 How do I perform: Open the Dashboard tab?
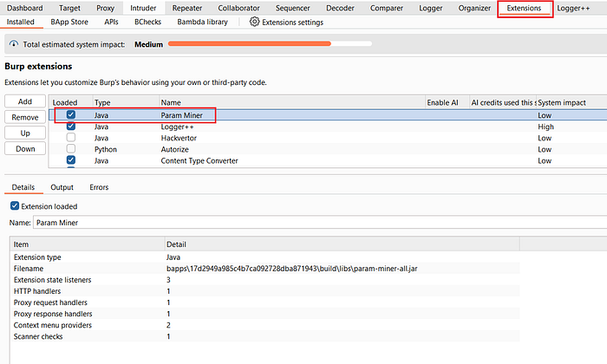pos(25,8)
